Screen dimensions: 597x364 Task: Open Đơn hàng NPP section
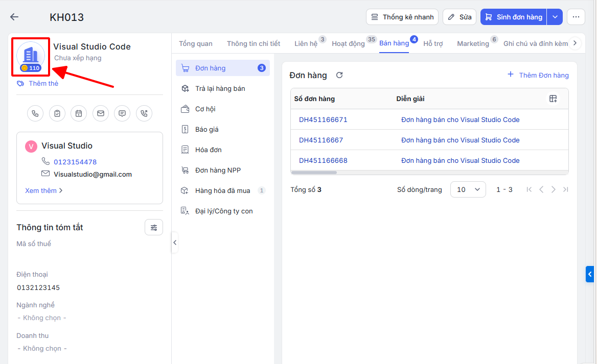click(223, 171)
